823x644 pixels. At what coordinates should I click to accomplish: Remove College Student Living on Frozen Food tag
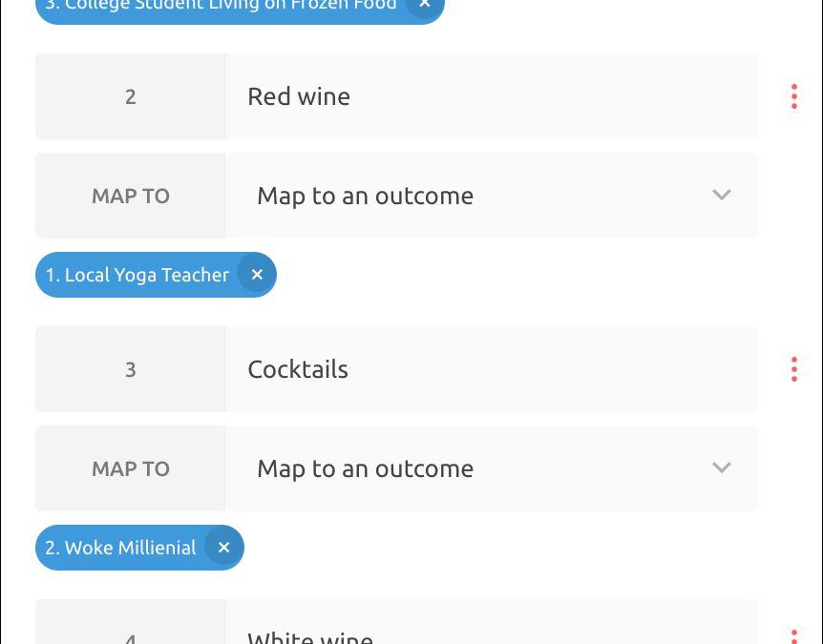tap(425, 5)
